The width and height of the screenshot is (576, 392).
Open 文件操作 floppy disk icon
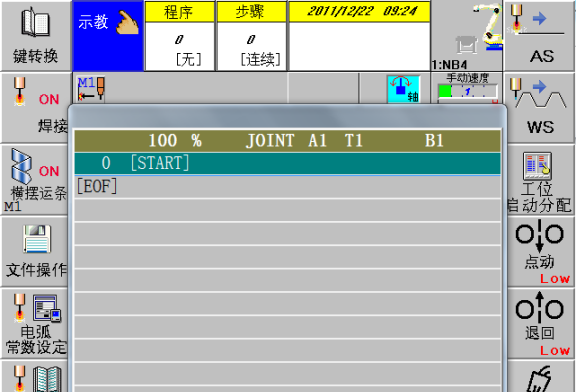pos(35,252)
